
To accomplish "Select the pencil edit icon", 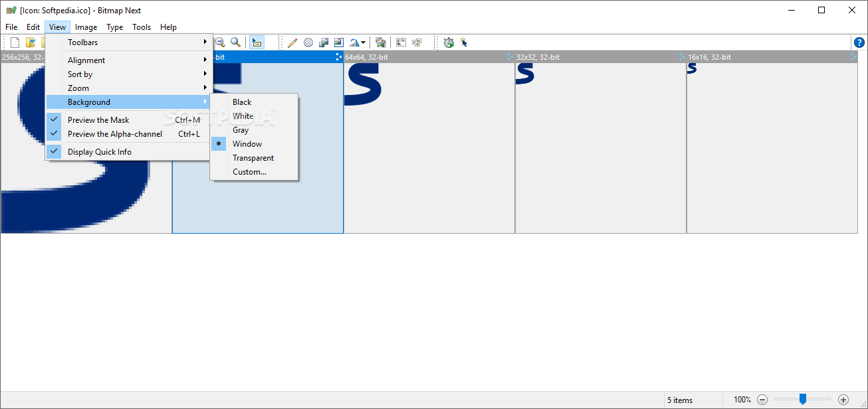I will [x=292, y=42].
